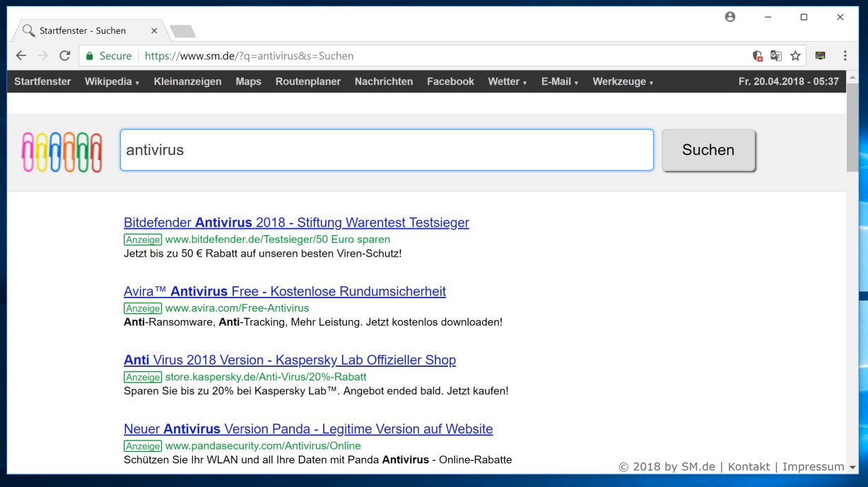This screenshot has width=868, height=487.
Task: Click the www.avira.com/Free-Antivirus URL
Action: [237, 308]
